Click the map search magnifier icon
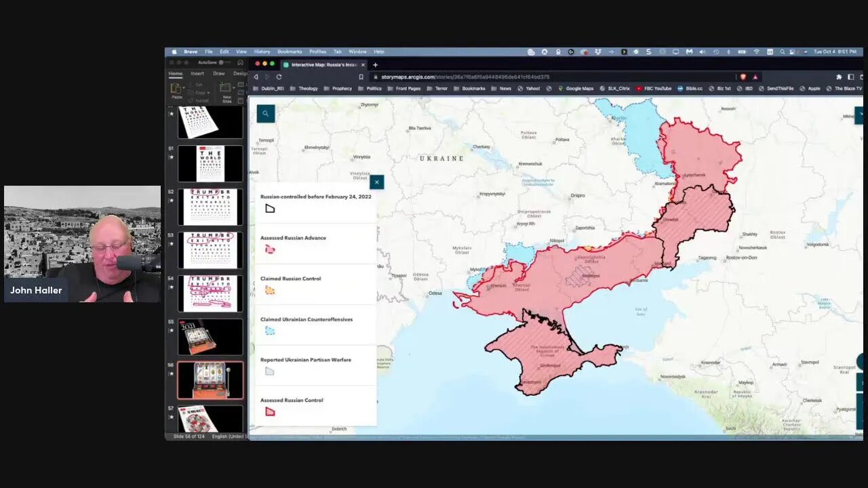The image size is (868, 488). [266, 114]
